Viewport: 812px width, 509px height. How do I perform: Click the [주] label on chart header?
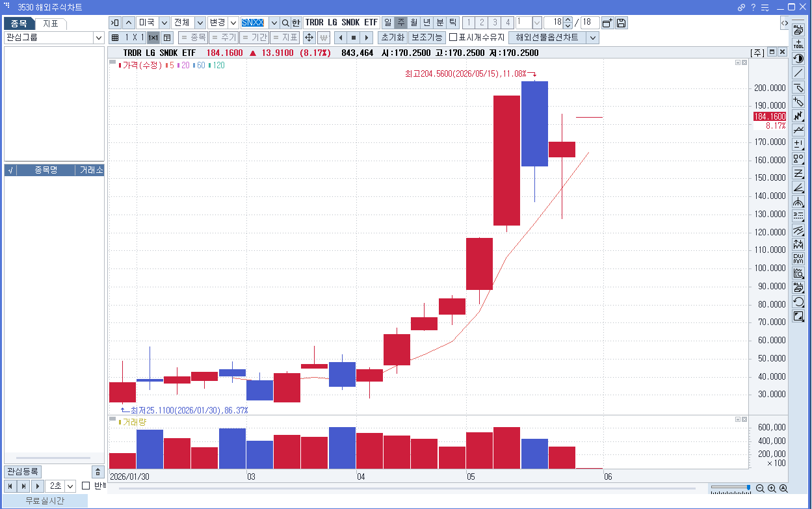click(757, 53)
